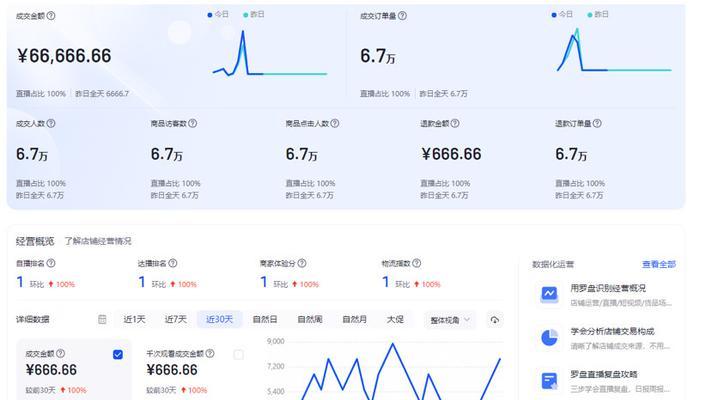712x400 pixels.
Task: Check the 千次观看成交金额 metric checkbox
Action: click(238, 355)
